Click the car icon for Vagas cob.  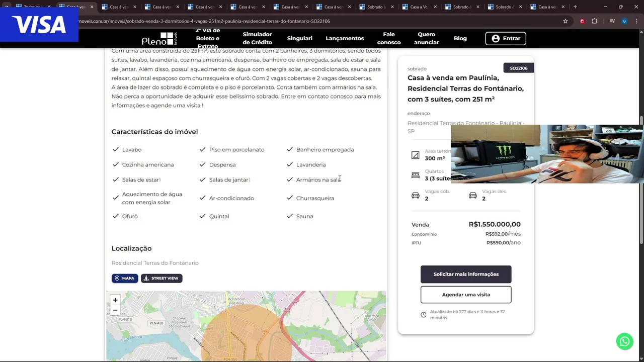(416, 195)
